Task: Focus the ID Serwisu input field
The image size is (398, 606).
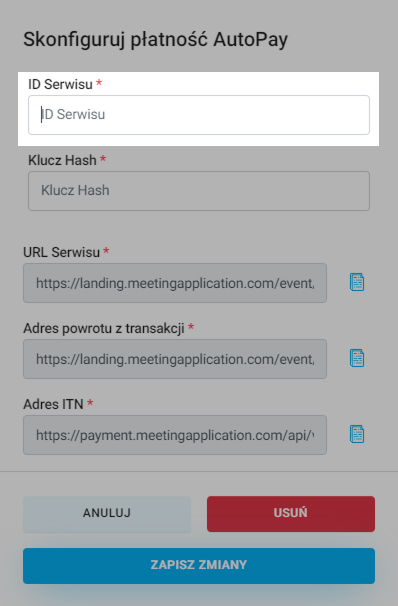Action: pyautogui.click(x=199, y=115)
